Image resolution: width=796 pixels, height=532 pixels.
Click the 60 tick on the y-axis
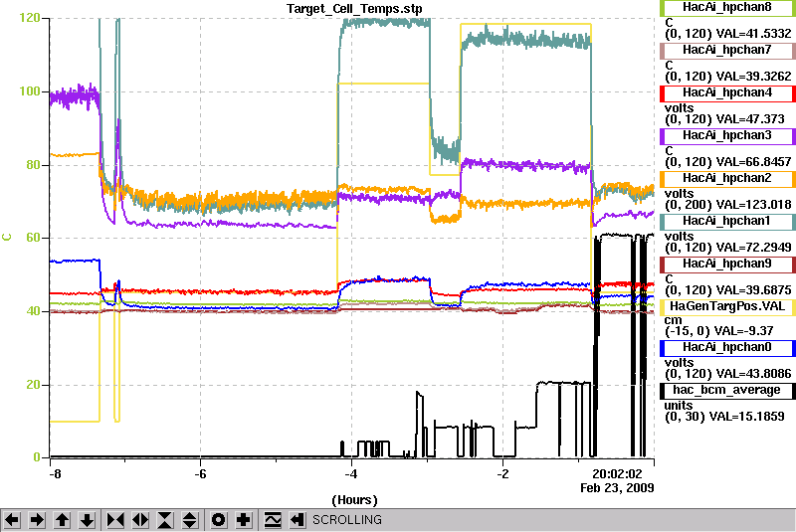[33, 238]
